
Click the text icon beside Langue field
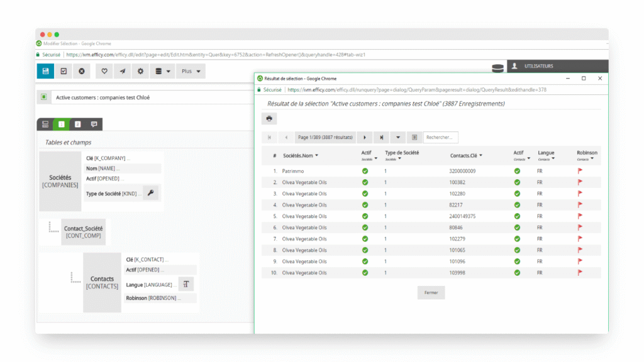186,284
